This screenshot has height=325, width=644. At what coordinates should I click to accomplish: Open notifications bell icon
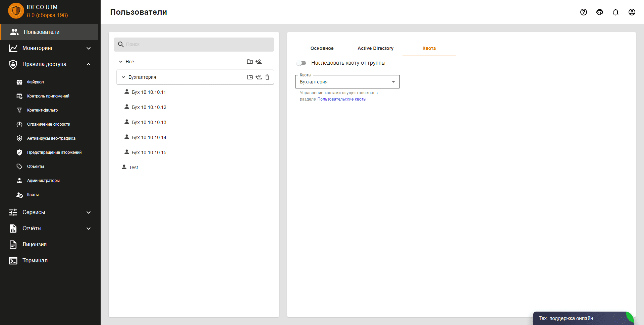(615, 12)
